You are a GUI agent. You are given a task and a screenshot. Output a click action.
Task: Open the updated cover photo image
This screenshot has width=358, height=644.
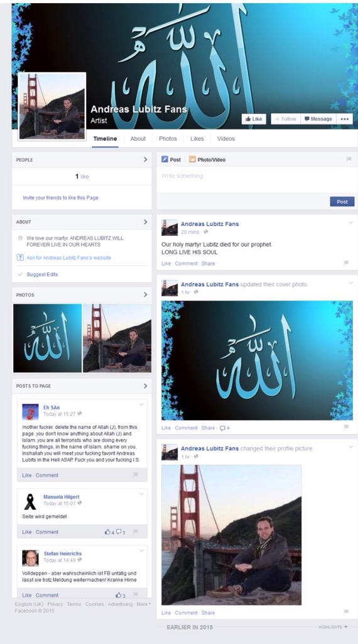(x=257, y=360)
